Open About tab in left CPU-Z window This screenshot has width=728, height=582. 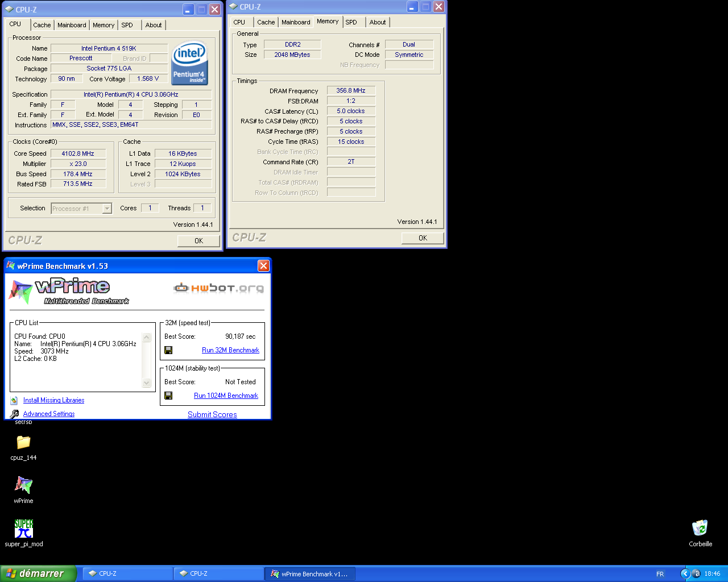coord(154,25)
